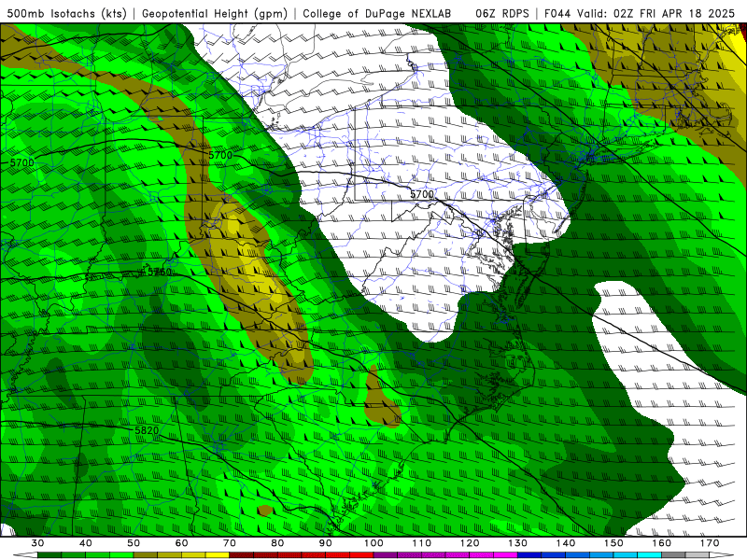Click the '120' colorbar scale label
The image size is (747, 560).
(x=470, y=543)
